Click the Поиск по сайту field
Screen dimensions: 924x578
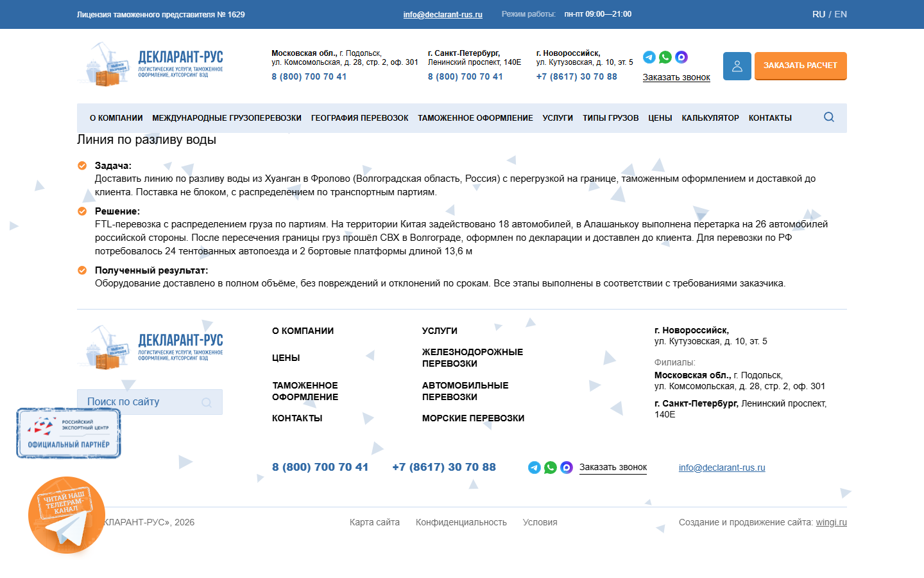click(150, 402)
